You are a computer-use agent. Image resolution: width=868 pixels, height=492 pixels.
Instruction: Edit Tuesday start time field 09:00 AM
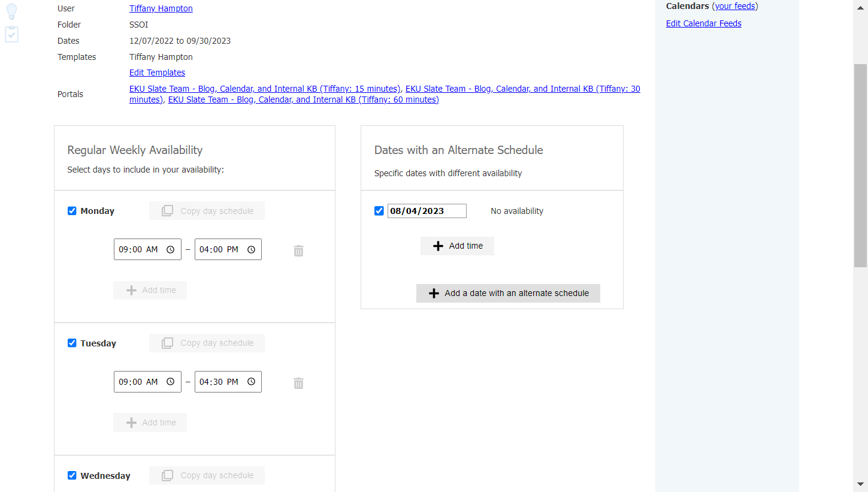[x=147, y=382]
